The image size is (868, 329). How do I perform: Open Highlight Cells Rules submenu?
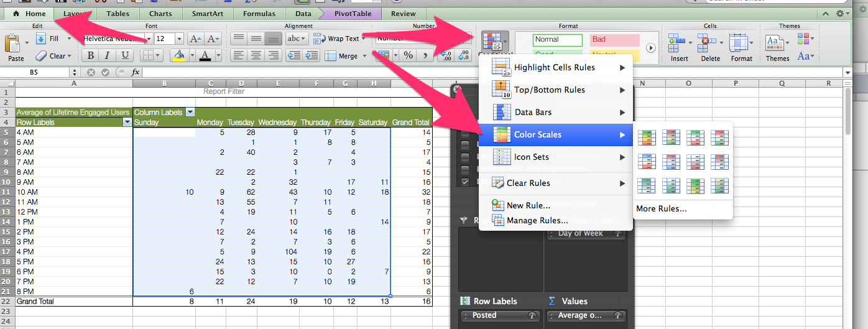coord(555,67)
